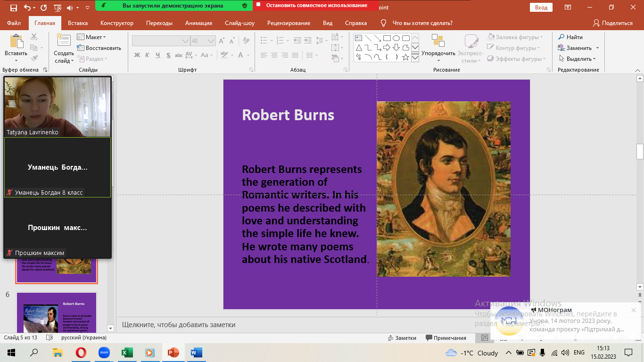Viewport: 644px width, 362px height.
Task: Switch to Конструктор ribbon tab
Action: (x=117, y=23)
